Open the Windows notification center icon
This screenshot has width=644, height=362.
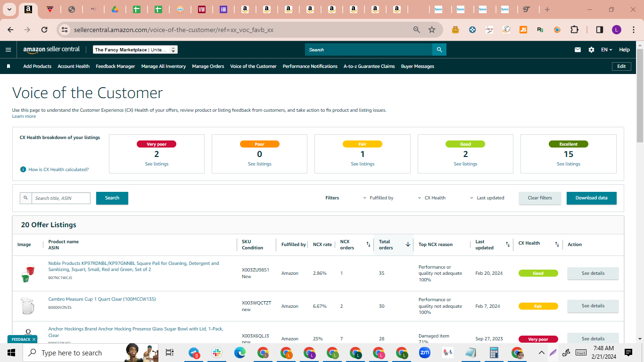pos(628,353)
